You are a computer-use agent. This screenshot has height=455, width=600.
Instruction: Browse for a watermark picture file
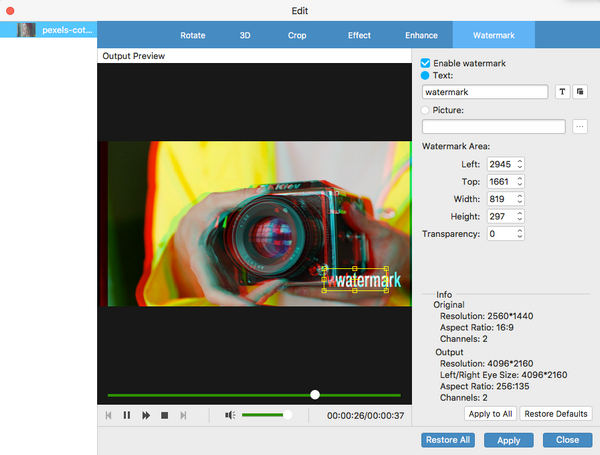(580, 126)
